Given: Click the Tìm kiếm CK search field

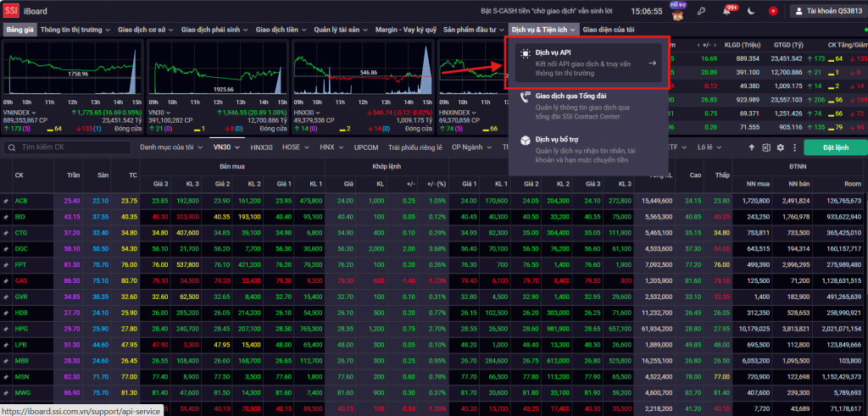Looking at the screenshot, I should tap(68, 147).
